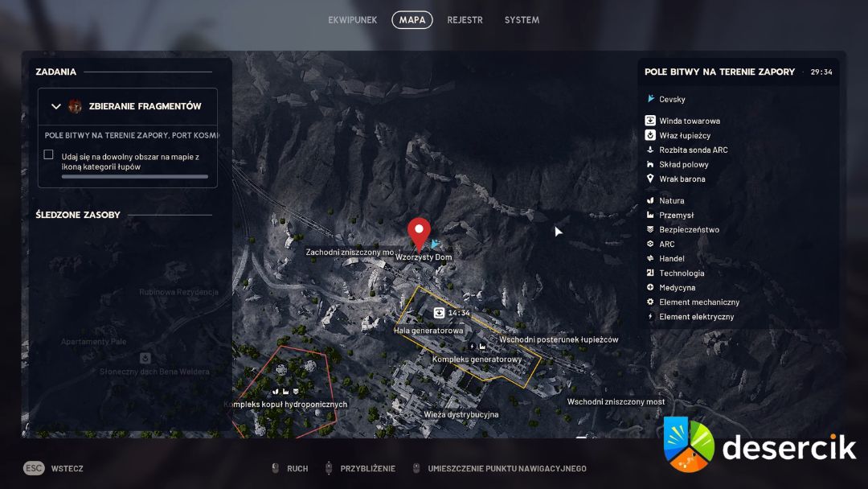Screen dimensions: 868x489
Task: Select the Winda towarowa legend icon
Action: point(651,121)
